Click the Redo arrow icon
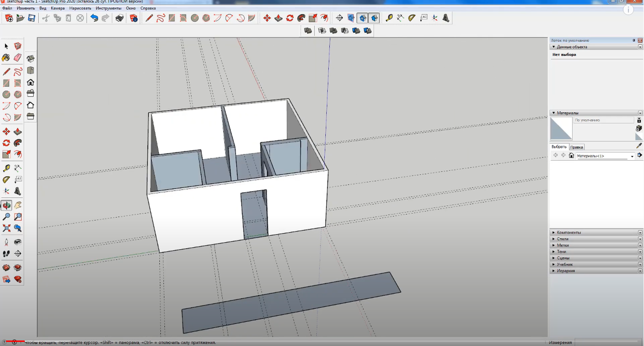 pos(106,18)
